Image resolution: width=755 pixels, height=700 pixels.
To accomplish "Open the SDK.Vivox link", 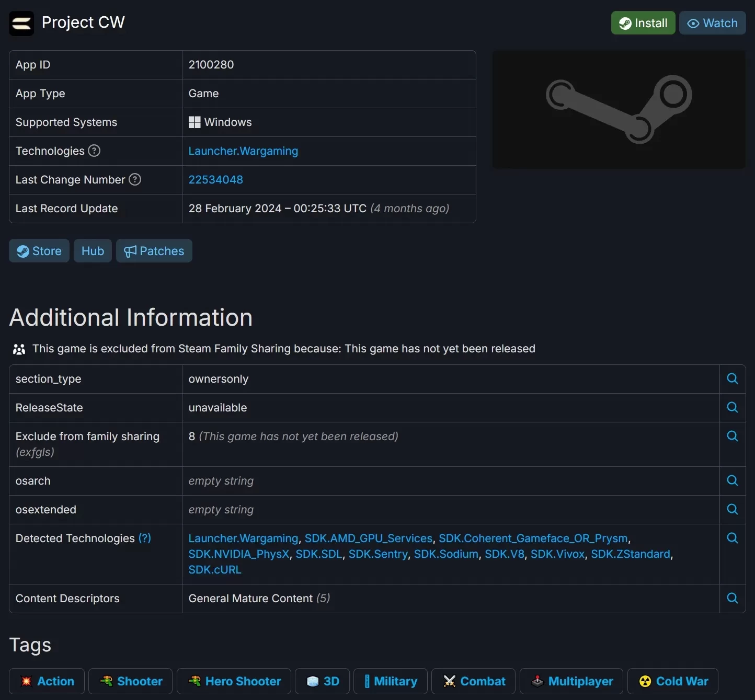I will pyautogui.click(x=557, y=554).
